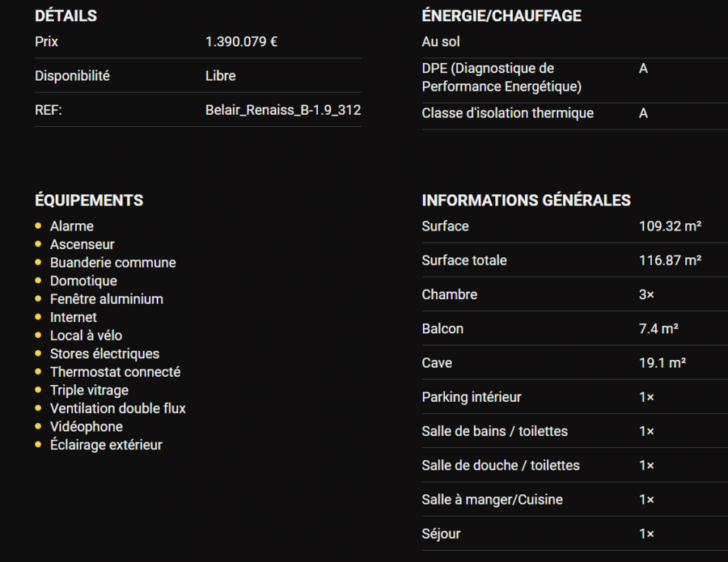
Task: Click the ÉQUIPEMENTS section heading
Action: 89,200
